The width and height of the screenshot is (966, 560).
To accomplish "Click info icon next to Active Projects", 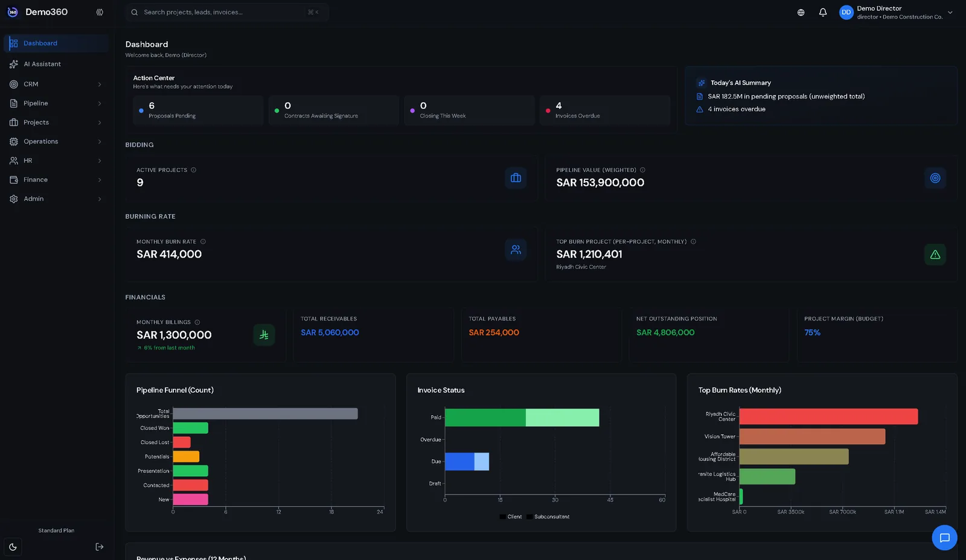I will click(193, 170).
